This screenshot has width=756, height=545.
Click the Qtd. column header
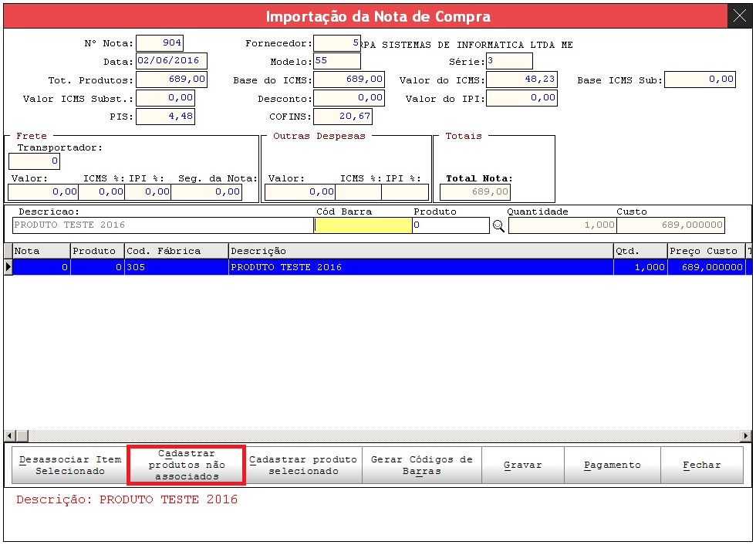point(641,252)
